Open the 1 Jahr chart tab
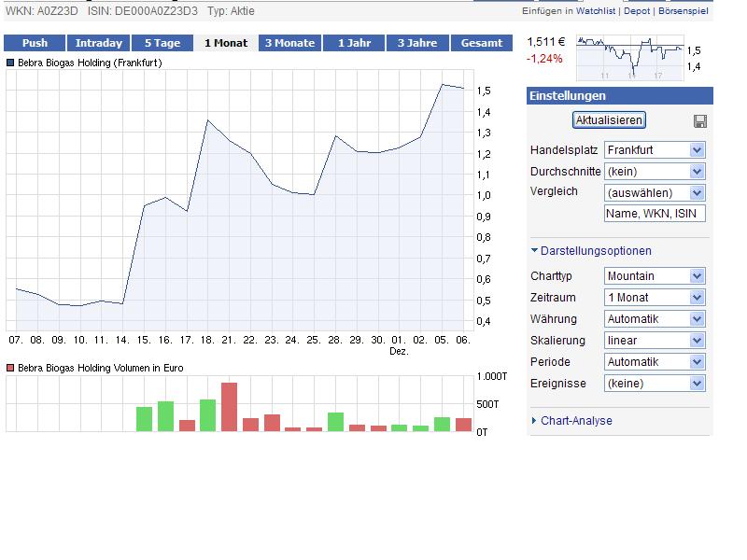Viewport: 747px width, 560px height. (x=354, y=43)
